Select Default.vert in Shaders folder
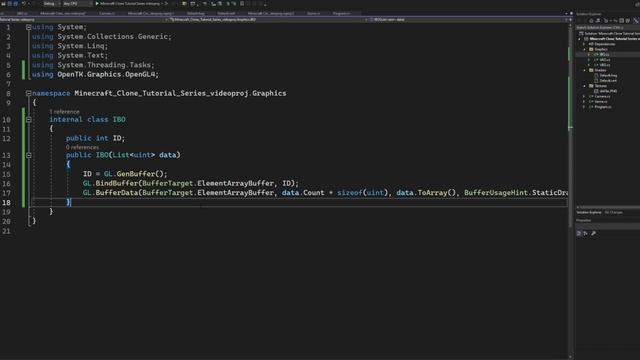 (608, 81)
